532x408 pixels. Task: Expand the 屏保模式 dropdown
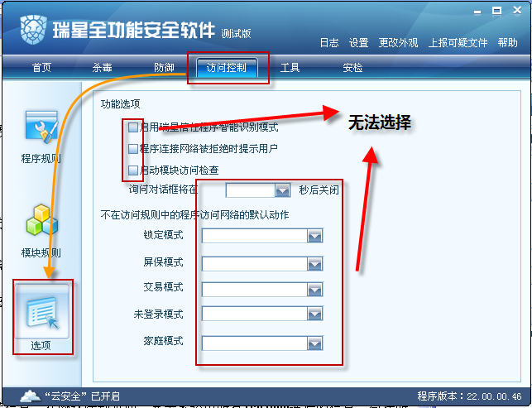point(315,263)
